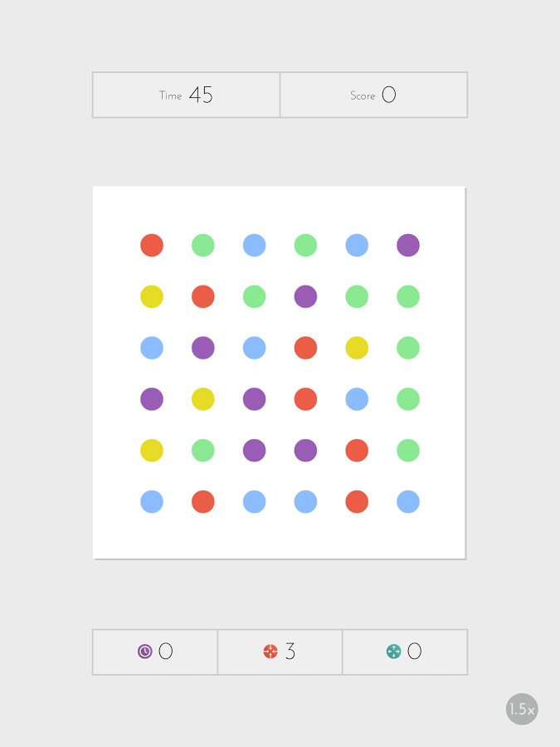
Task: Tap the Time 45 display panel
Action: coord(186,95)
